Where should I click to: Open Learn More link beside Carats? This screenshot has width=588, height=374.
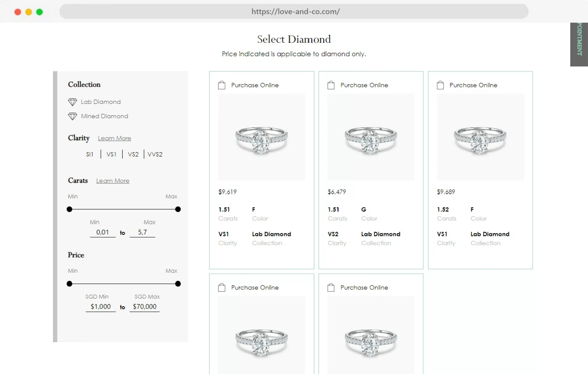(x=113, y=181)
